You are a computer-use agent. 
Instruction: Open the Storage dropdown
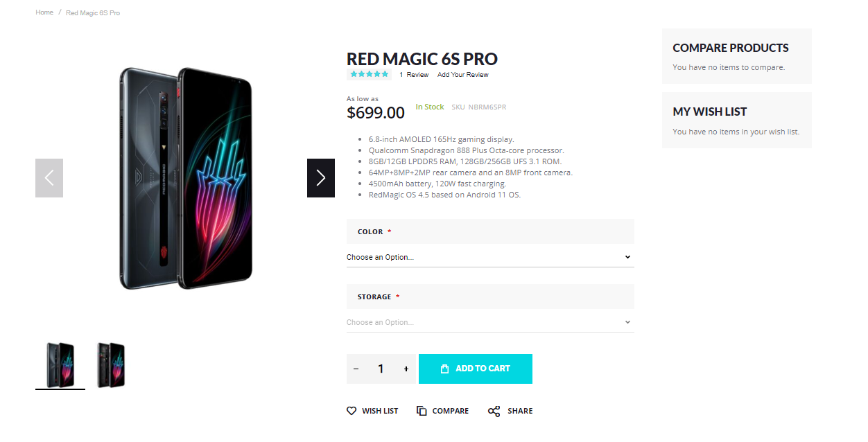tap(490, 322)
